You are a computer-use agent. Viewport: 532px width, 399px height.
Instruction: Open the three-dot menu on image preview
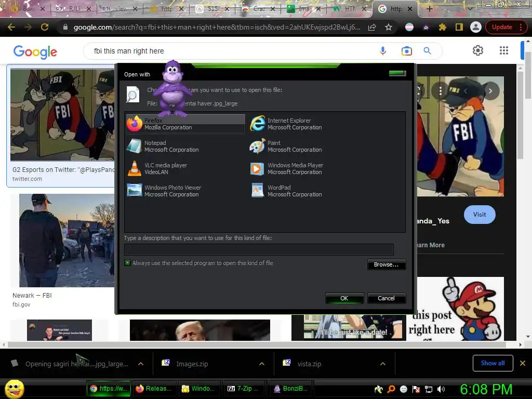pos(441,91)
